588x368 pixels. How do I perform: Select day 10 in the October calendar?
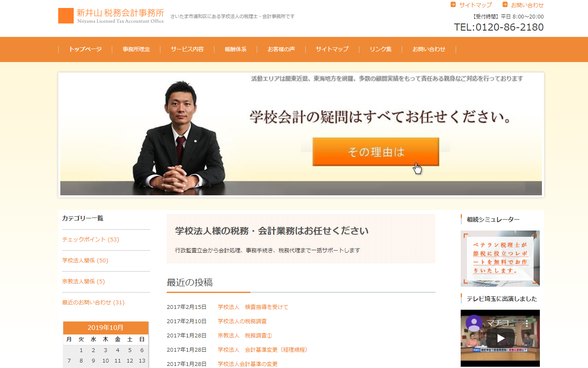106,360
